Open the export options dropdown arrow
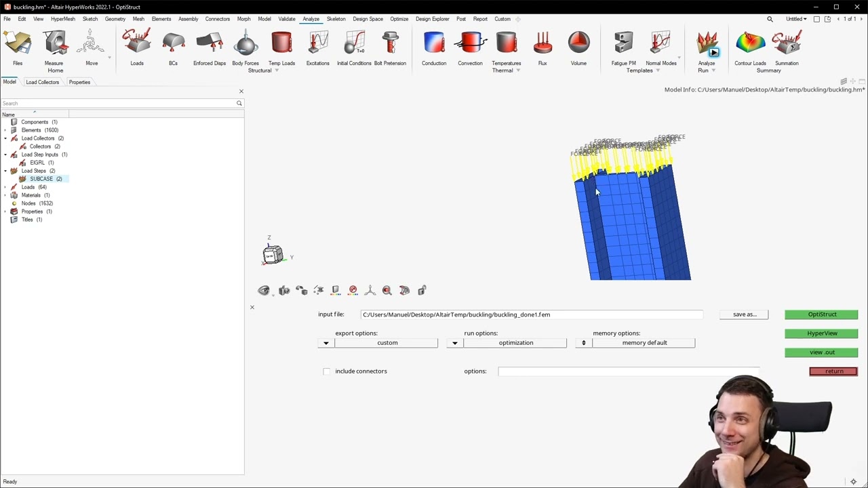The image size is (868, 488). [325, 343]
